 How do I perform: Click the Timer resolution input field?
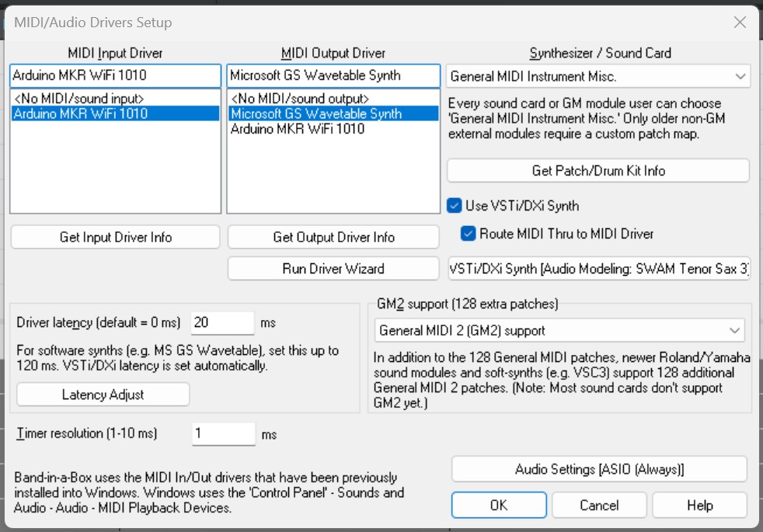[225, 433]
